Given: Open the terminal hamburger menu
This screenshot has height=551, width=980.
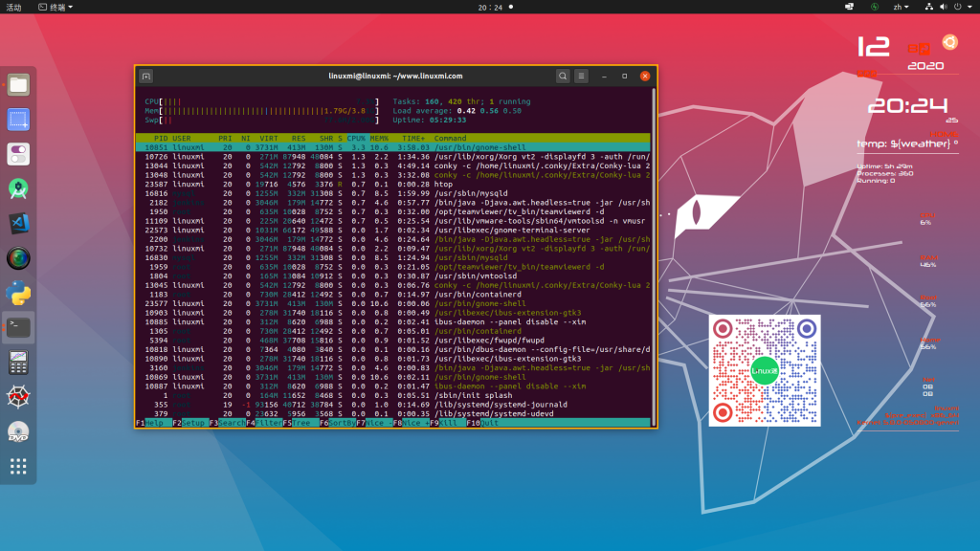Looking at the screenshot, I should 581,77.
